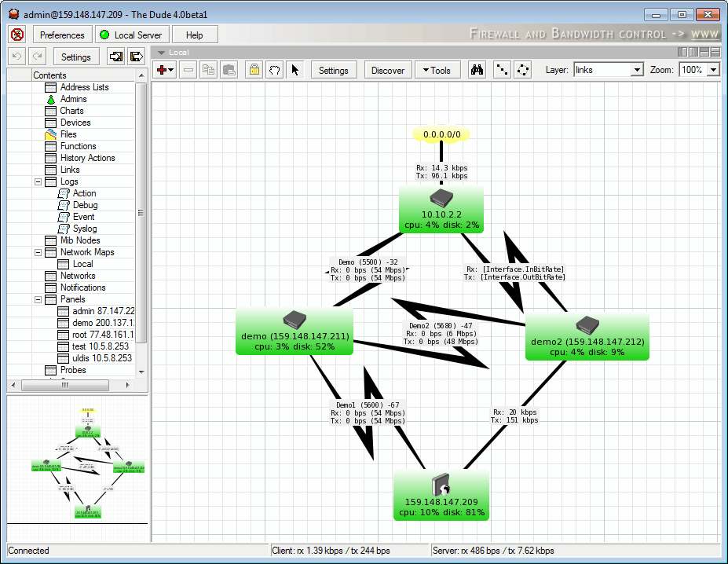The image size is (728, 564).
Task: Toggle the padlock lock icon
Action: pyautogui.click(x=254, y=70)
